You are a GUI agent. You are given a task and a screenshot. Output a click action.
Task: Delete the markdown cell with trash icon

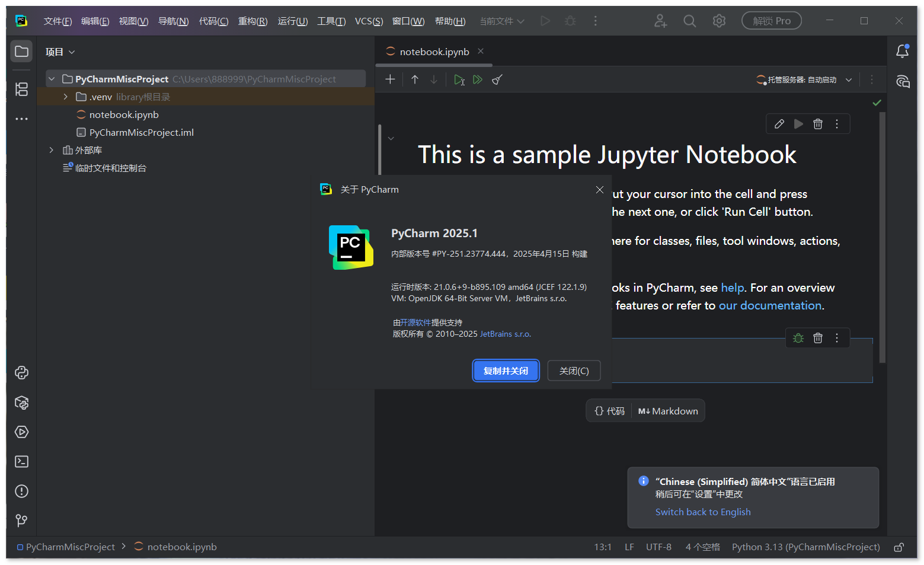(818, 124)
